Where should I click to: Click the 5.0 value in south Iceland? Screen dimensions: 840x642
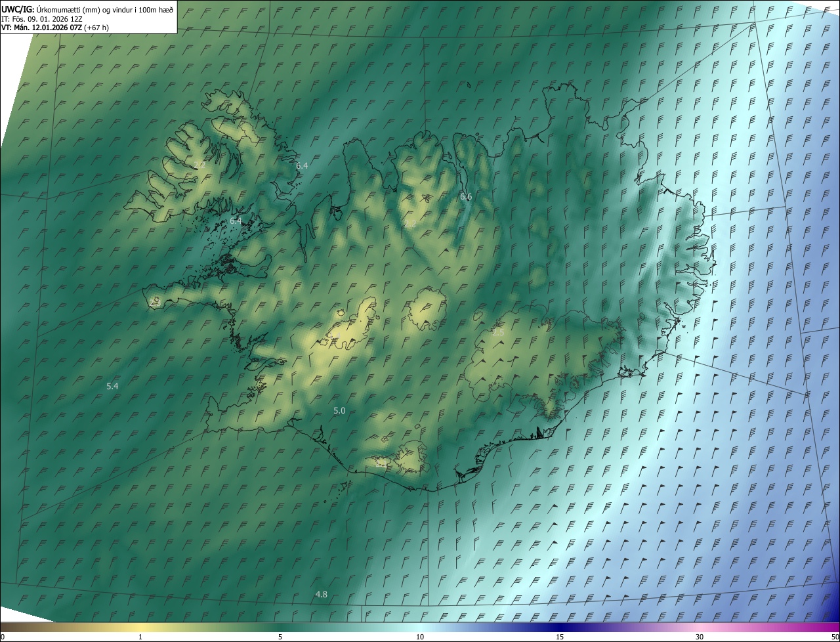point(339,410)
